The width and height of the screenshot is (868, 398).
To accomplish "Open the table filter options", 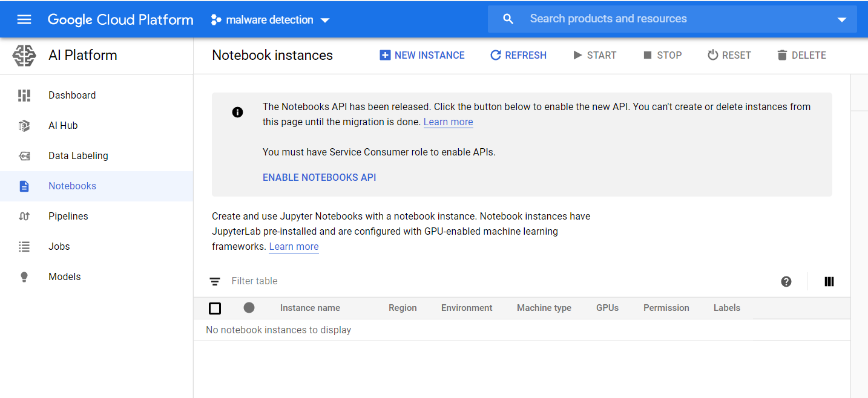I will pyautogui.click(x=215, y=281).
